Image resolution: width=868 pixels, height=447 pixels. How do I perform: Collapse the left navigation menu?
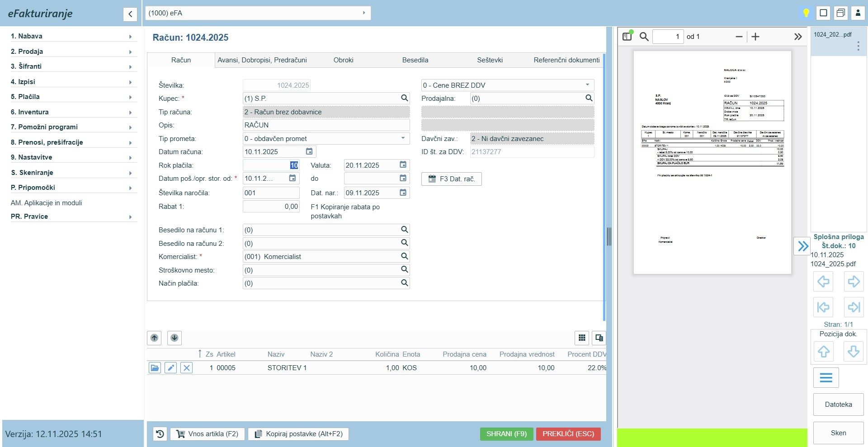tap(130, 14)
